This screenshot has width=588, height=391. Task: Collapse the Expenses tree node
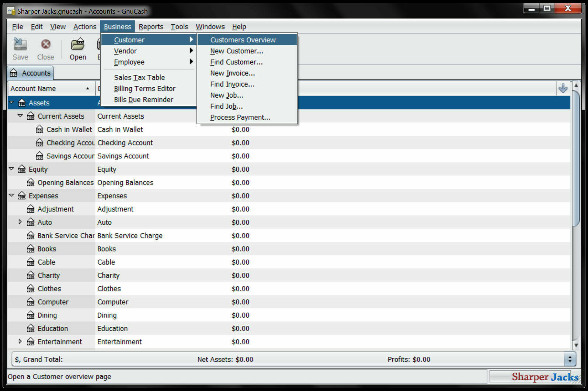[11, 195]
